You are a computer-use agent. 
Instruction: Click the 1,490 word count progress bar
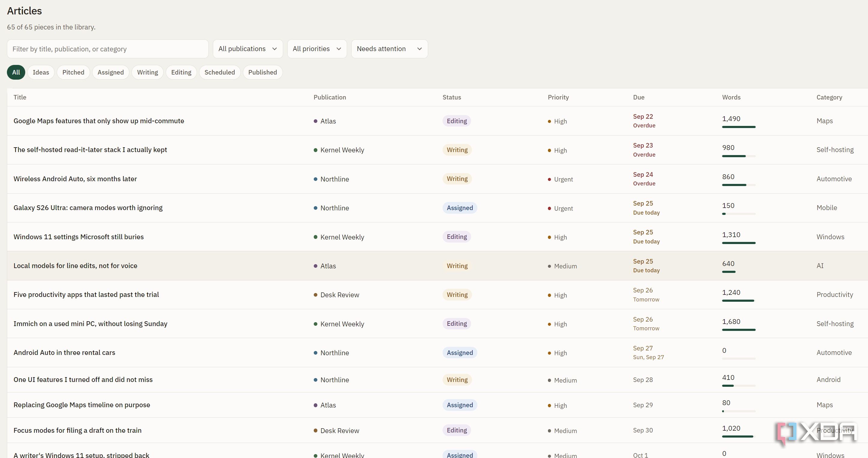739,127
